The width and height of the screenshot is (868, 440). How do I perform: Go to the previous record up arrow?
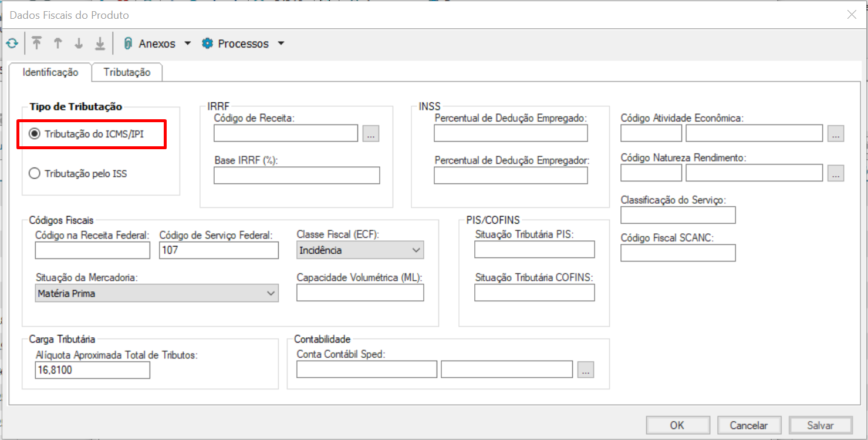coord(58,43)
